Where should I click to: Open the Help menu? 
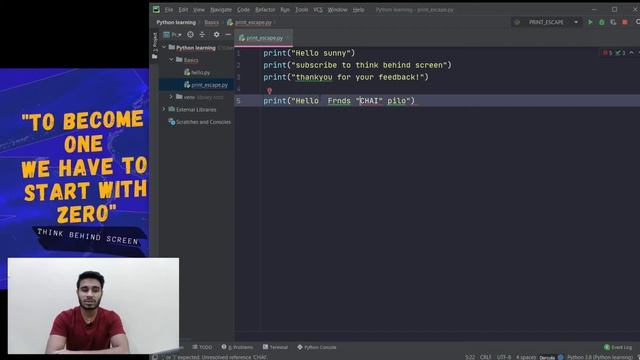click(358, 9)
